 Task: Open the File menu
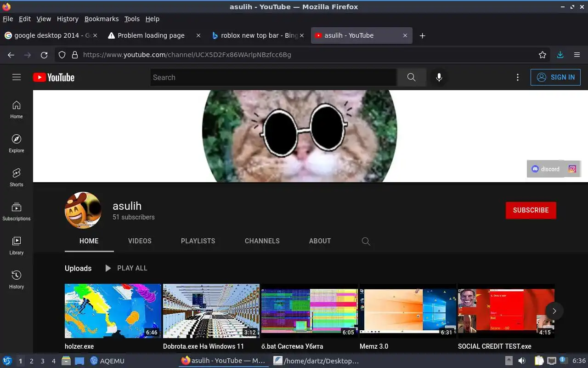point(8,19)
